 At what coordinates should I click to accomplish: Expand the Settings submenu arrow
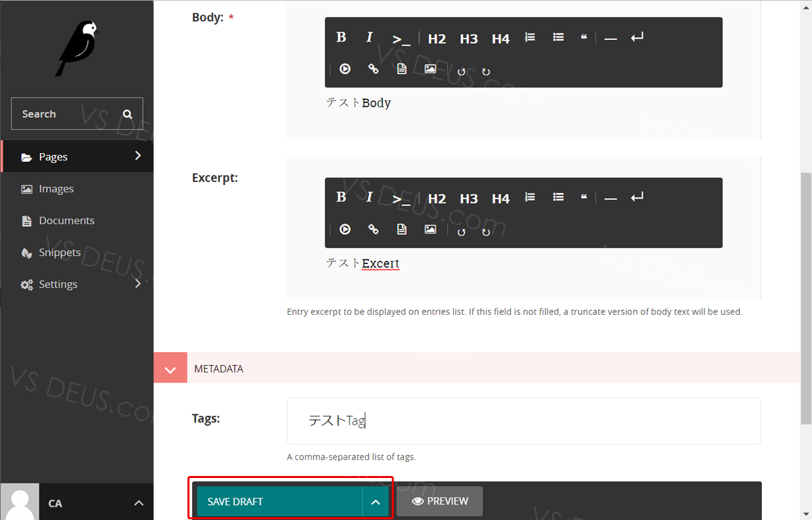138,284
